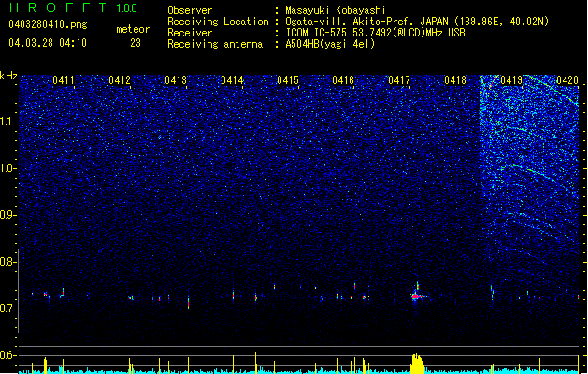Click the A504HB(yagi 4el) antenna text

(x=330, y=44)
